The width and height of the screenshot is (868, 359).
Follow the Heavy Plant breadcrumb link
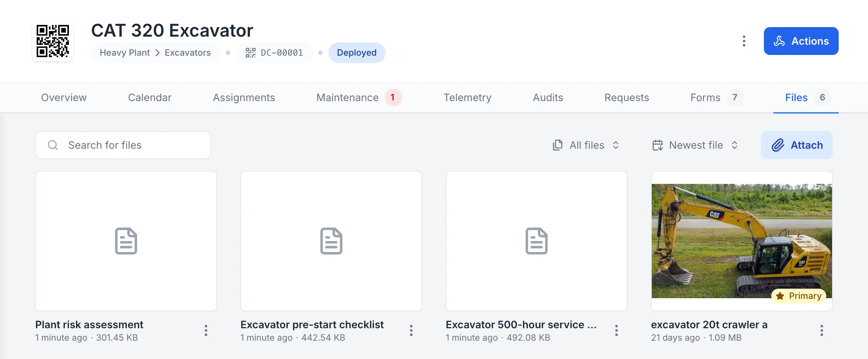click(x=125, y=53)
